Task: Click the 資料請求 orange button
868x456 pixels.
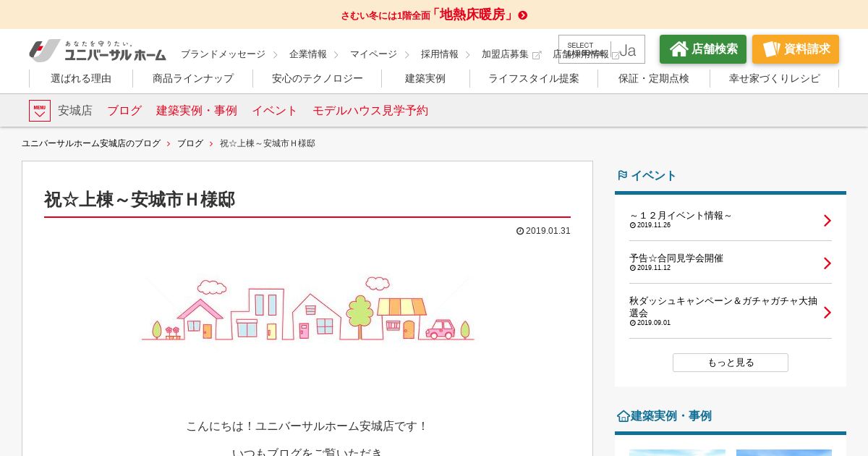Action: (796, 49)
